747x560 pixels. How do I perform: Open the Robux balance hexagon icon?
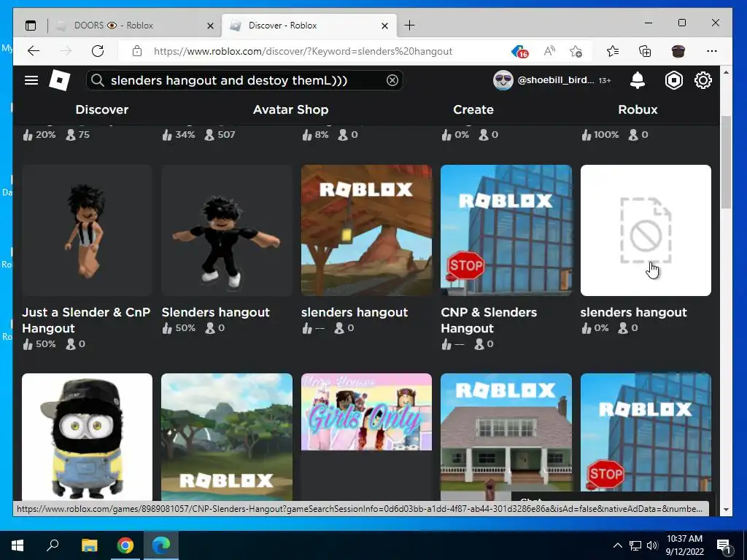(673, 80)
